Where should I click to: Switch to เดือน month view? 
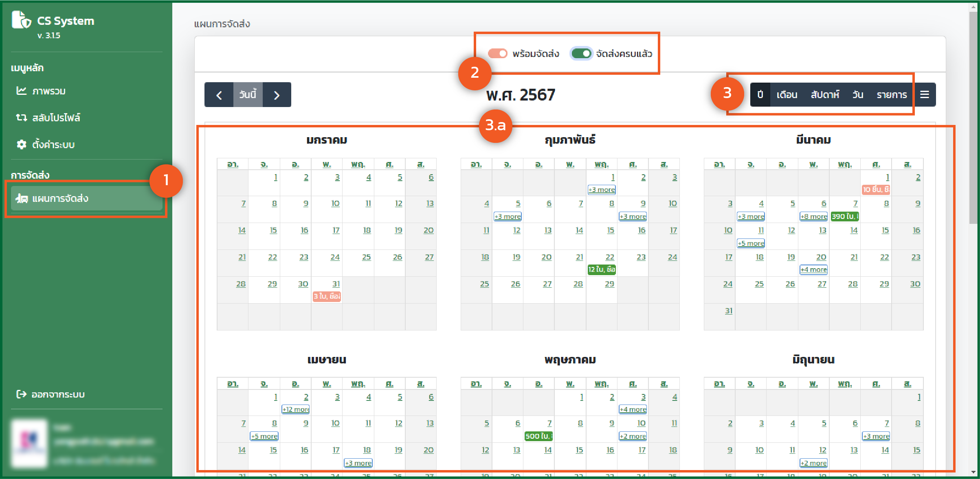[x=787, y=95]
